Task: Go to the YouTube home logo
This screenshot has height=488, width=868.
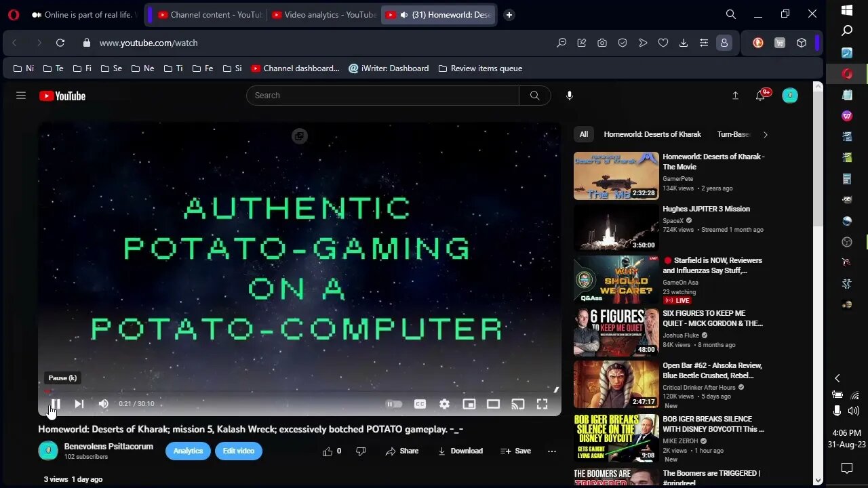Action: (62, 96)
